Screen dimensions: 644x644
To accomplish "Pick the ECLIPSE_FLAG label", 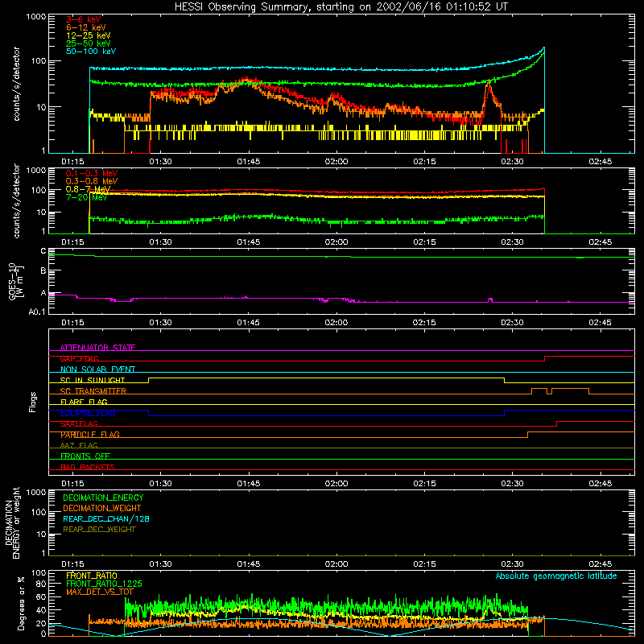I will click(x=88, y=413).
